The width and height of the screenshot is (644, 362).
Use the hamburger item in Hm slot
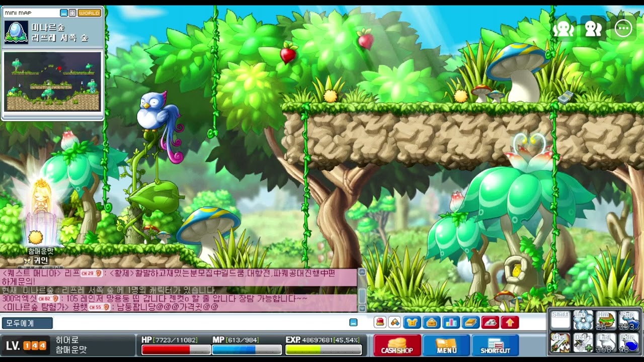coord(606,320)
